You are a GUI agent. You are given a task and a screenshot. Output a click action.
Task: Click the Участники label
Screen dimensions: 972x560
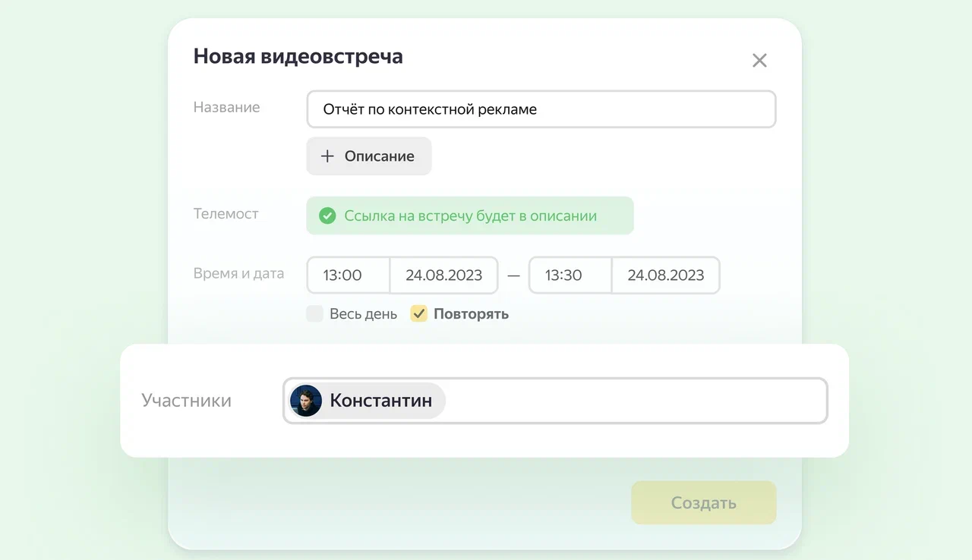coord(186,401)
